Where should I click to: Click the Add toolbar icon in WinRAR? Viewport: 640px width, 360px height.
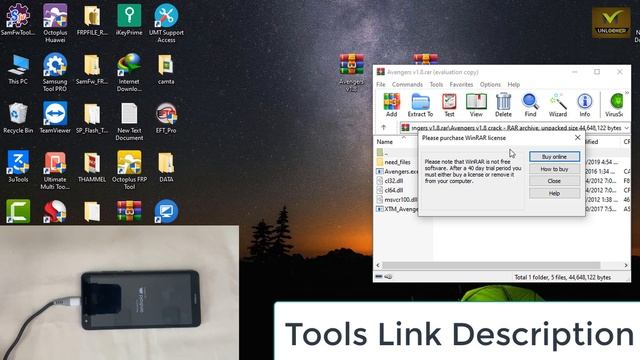click(391, 105)
